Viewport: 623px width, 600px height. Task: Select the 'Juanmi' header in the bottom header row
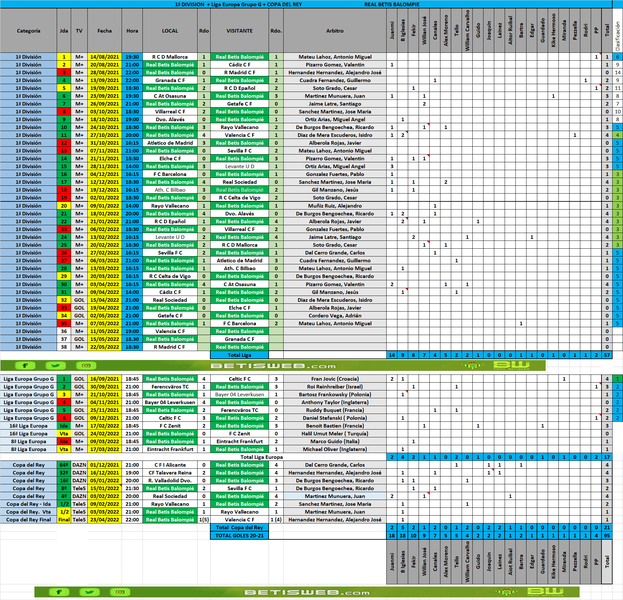pyautogui.click(x=392, y=563)
